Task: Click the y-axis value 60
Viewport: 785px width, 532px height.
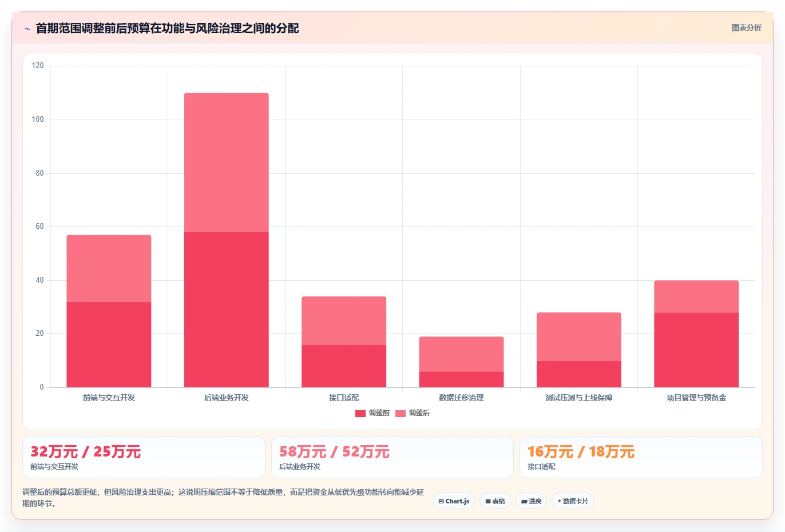Action: 39,227
